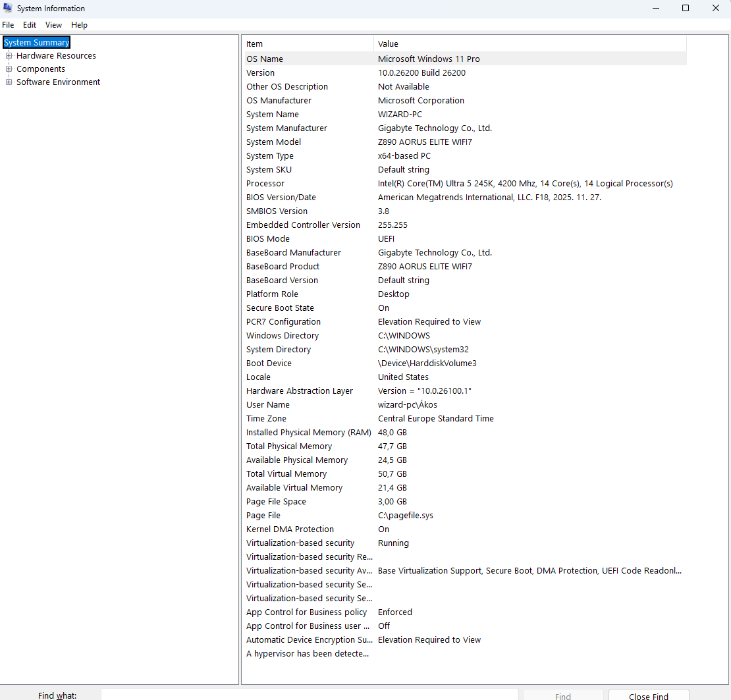Select the User Name row
The height and width of the screenshot is (700, 731).
[x=465, y=404]
